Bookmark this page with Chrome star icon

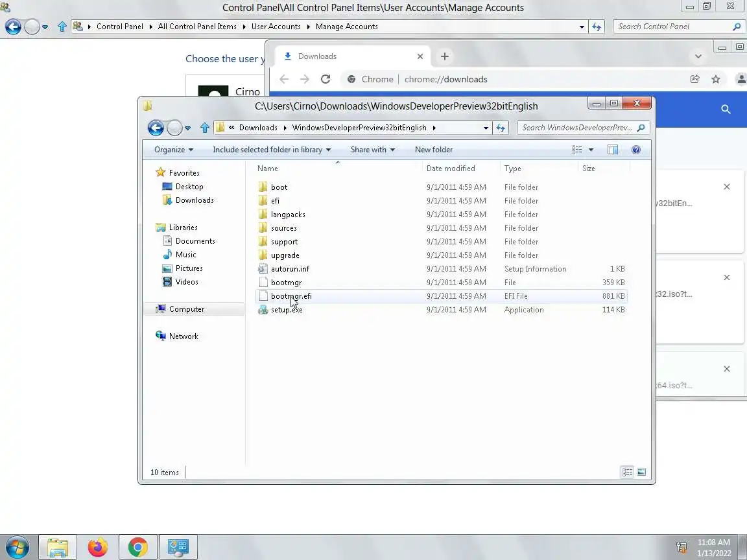pyautogui.click(x=716, y=79)
